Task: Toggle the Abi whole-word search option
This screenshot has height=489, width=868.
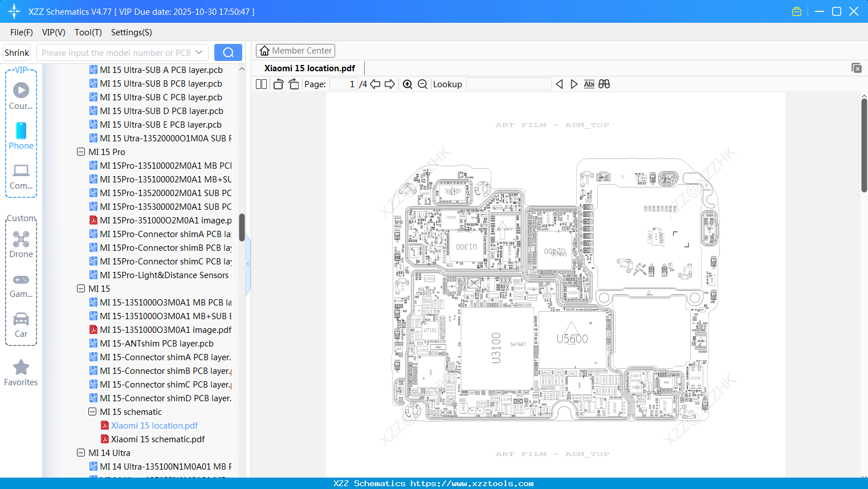Action: (589, 84)
